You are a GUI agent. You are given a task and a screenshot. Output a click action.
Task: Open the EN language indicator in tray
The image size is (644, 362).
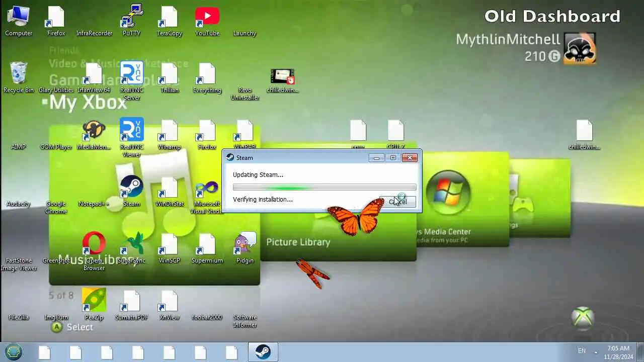point(582,351)
